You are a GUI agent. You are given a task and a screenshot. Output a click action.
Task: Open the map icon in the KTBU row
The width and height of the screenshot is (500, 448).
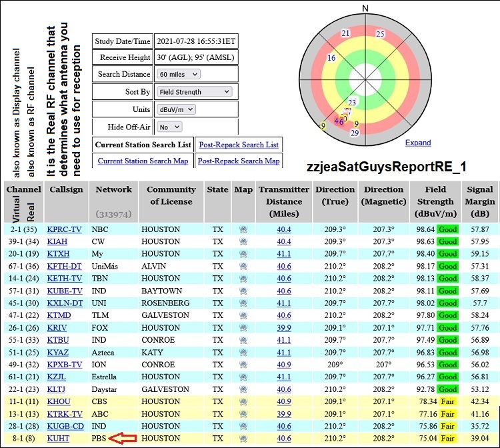click(x=243, y=340)
